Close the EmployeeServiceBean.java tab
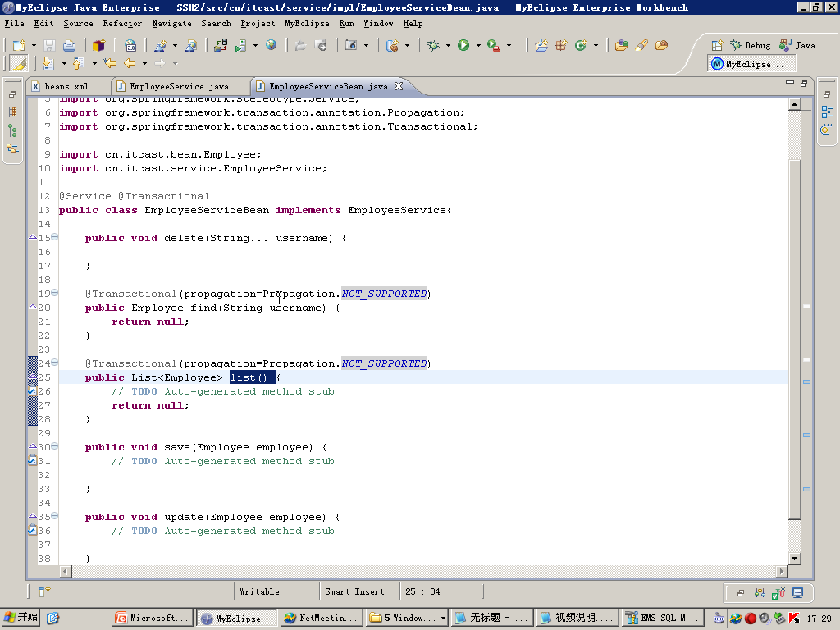Image resolution: width=840 pixels, height=630 pixels. 398,85
